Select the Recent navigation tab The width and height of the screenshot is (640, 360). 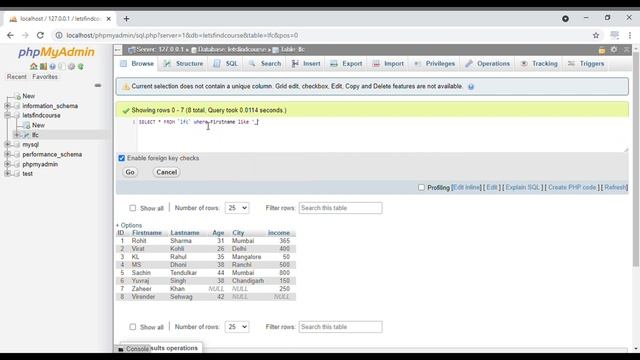click(16, 77)
